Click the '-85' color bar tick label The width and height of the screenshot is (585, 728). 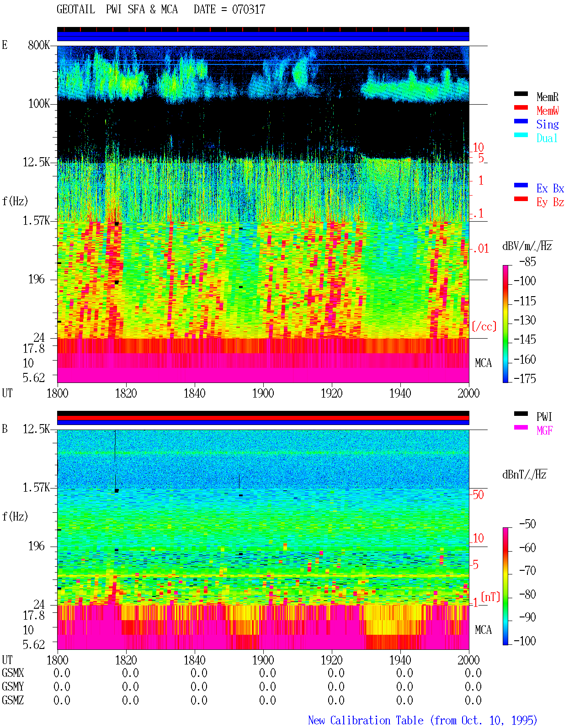[x=527, y=262]
